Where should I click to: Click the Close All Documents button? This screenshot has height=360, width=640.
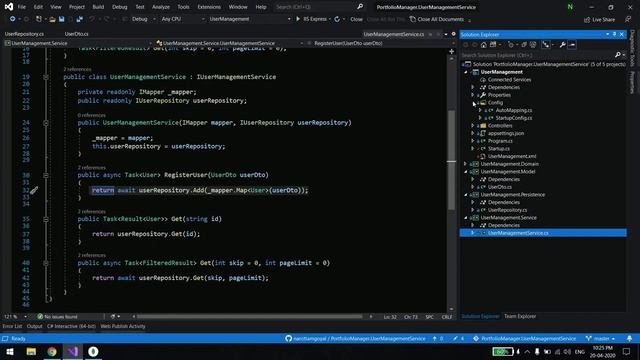click(437, 19)
